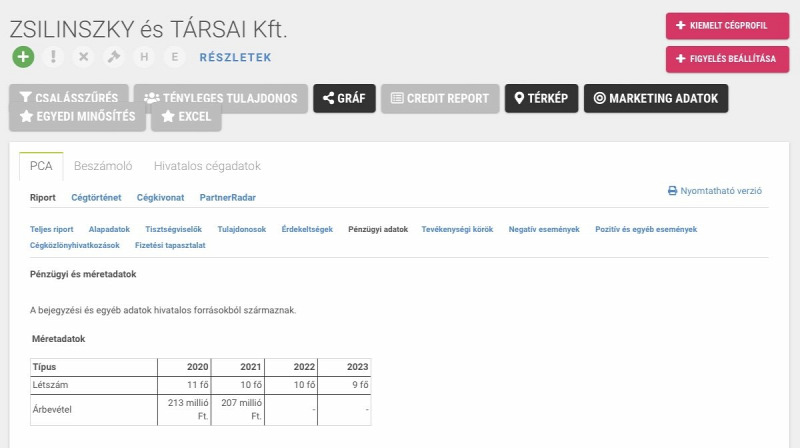Select the Pénzügyi adatok section
This screenshot has width=800, height=448.
coord(378,229)
